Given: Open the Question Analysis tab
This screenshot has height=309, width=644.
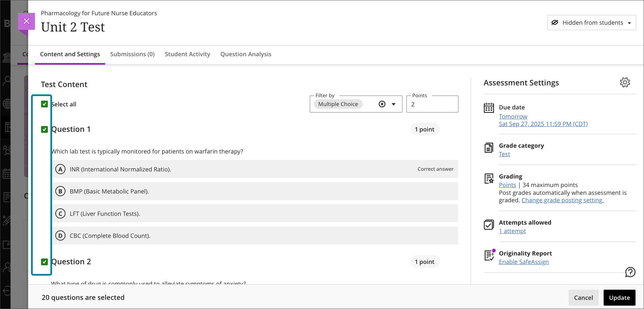Looking at the screenshot, I should [246, 54].
